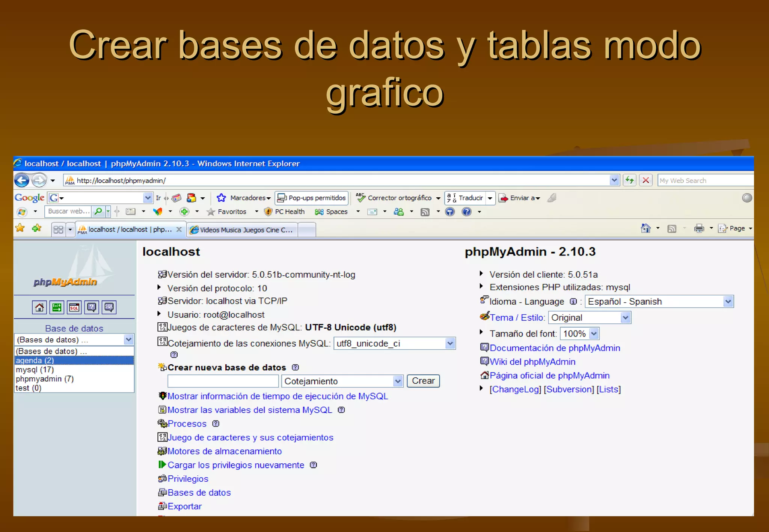This screenshot has height=532, width=769.
Task: Open Documentación de phpMyAdmin link
Action: tap(555, 348)
